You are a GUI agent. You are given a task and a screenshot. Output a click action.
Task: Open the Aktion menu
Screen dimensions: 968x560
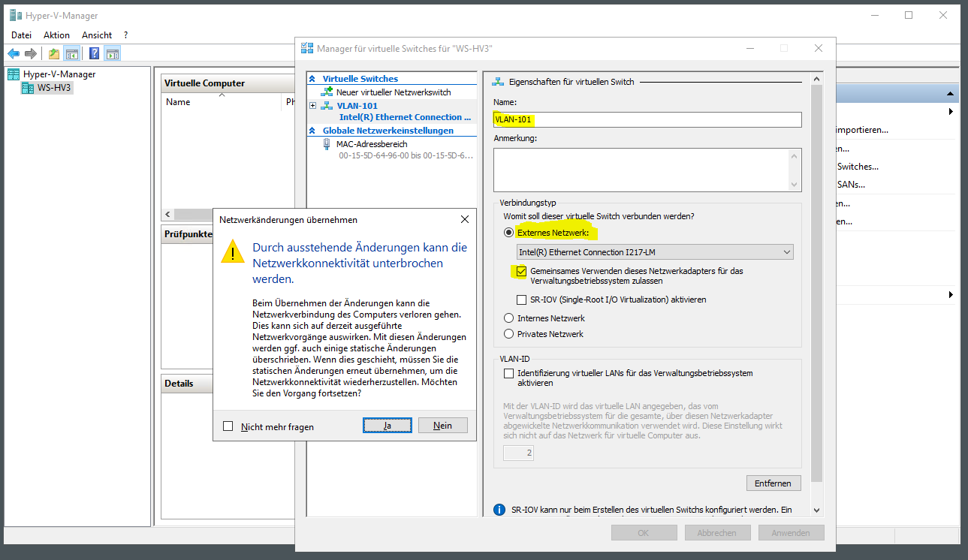pos(56,35)
